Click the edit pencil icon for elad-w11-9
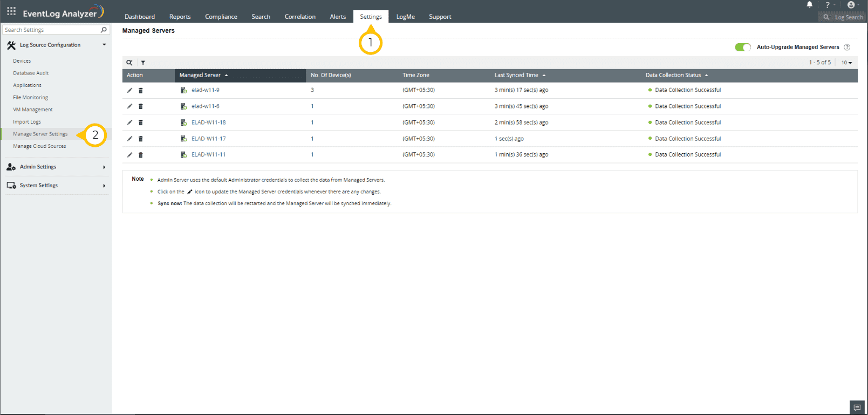 click(129, 91)
